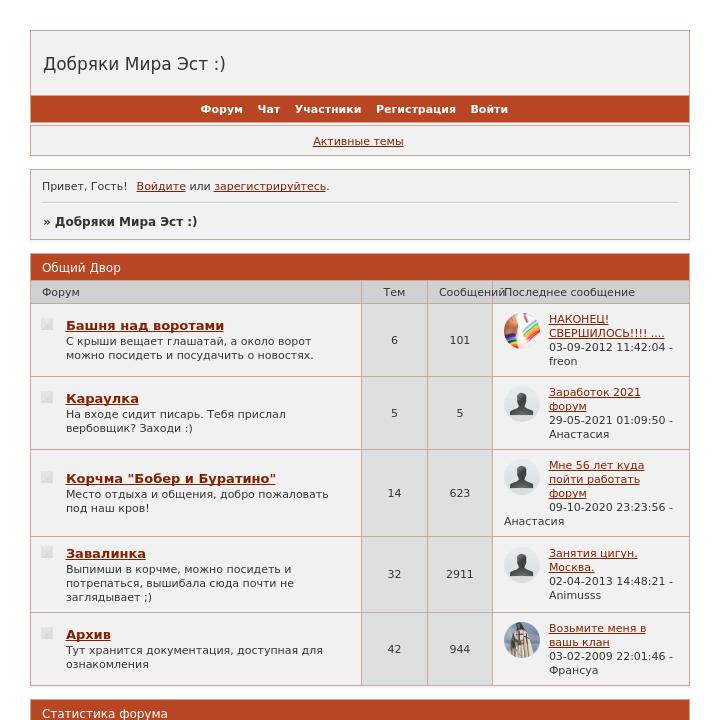Click topic count 32 for Завалинка
This screenshot has width=720, height=720.
[394, 574]
